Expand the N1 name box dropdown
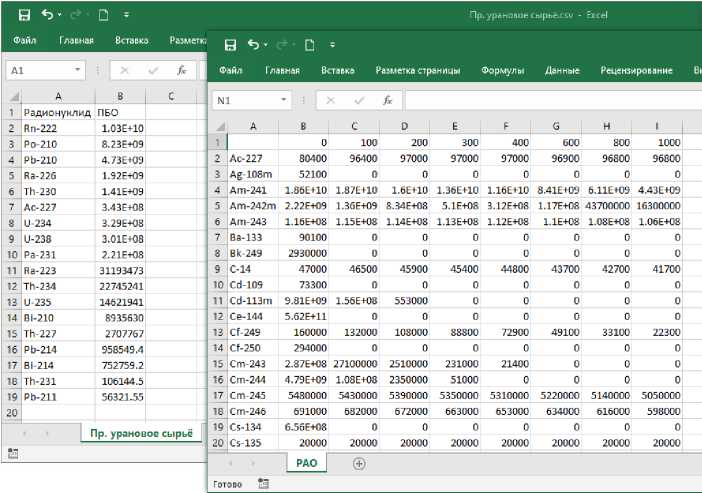Screen dimensions: 702x493 285,101
